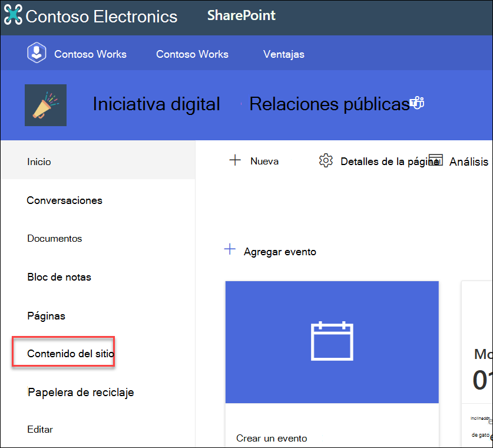Screen dimensions: 493x448
Task: Open the Contoso Works hub logo icon
Action: click(x=37, y=52)
